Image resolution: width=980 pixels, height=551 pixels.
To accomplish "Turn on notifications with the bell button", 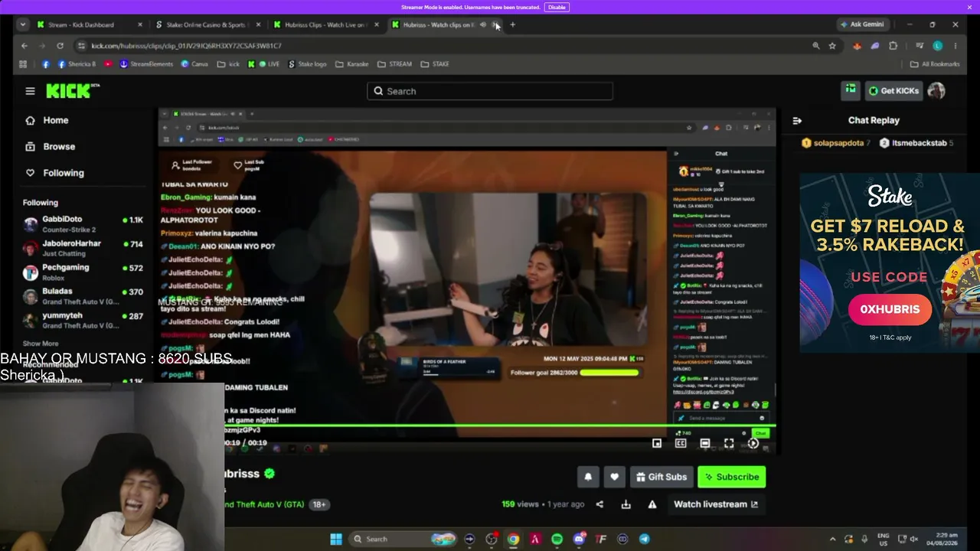I will point(588,477).
